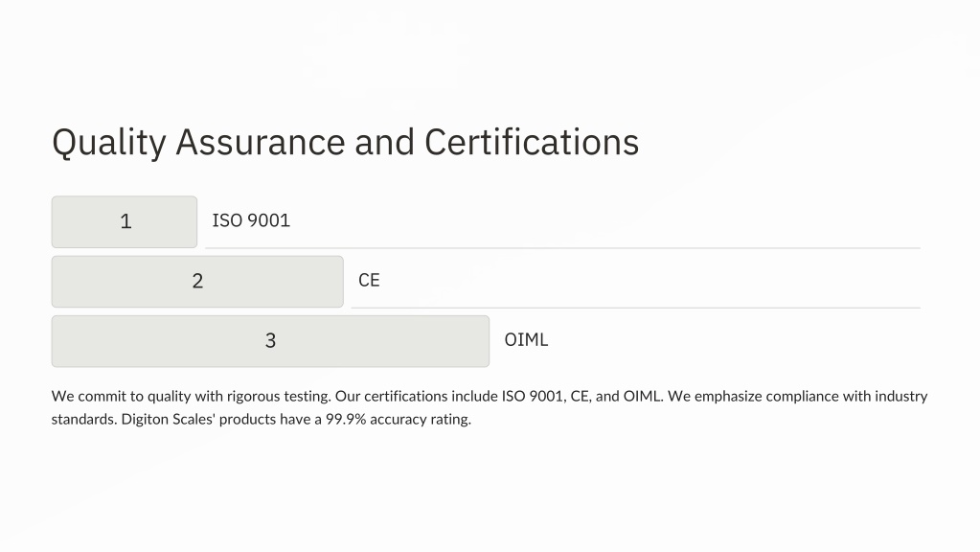Click the divider line beneath CE

click(636, 308)
